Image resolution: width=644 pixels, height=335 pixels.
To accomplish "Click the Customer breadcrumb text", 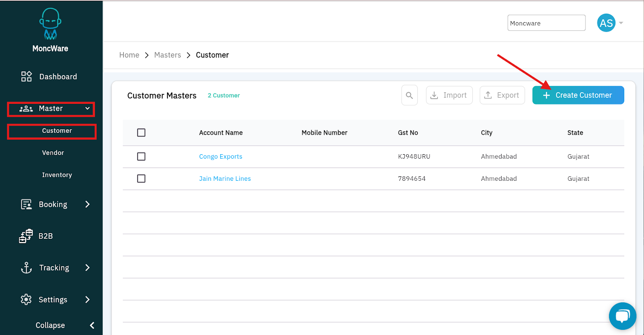I will (x=212, y=55).
